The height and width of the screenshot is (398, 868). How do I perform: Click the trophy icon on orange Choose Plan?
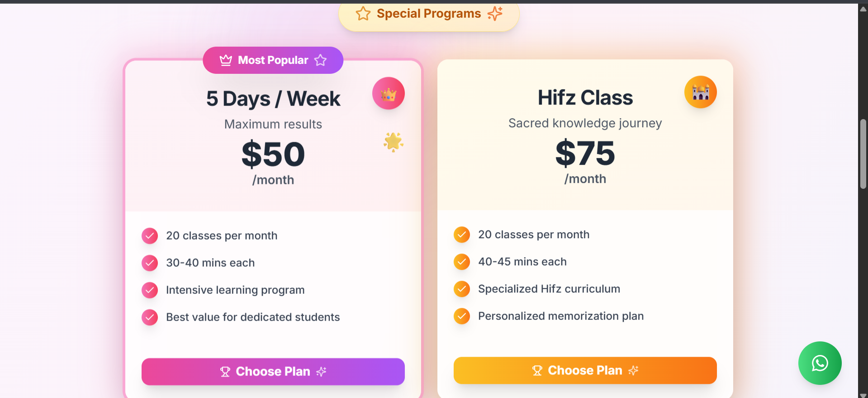(537, 370)
